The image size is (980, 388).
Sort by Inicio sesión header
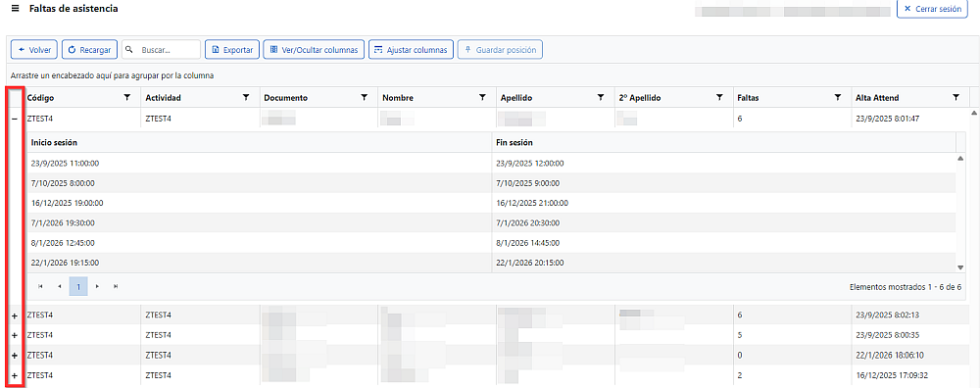click(x=54, y=142)
